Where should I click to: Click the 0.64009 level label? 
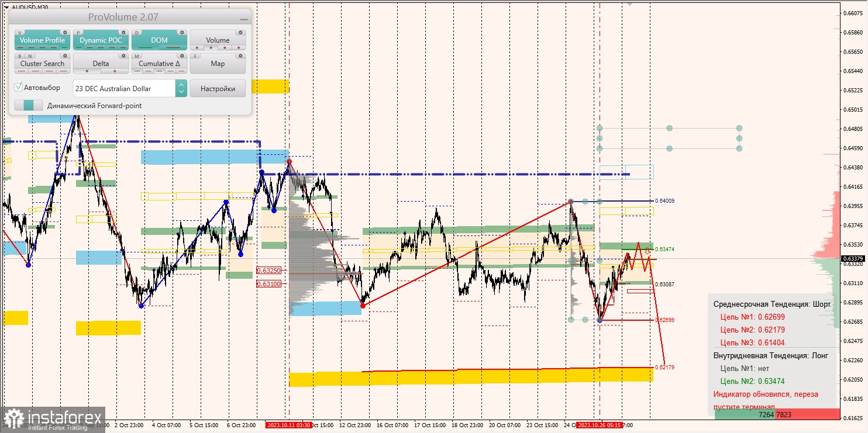coord(664,201)
